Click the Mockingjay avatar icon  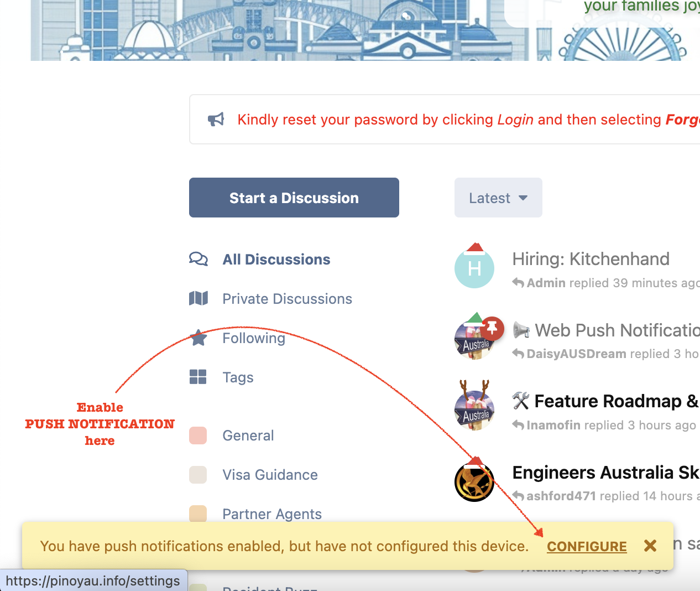pyautogui.click(x=474, y=482)
